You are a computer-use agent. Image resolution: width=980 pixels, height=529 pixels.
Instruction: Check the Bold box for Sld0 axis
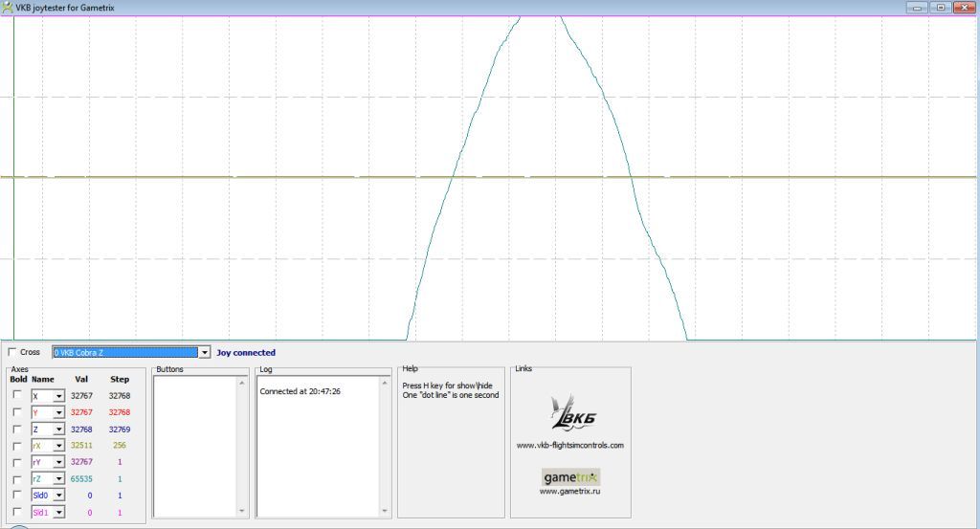pyautogui.click(x=16, y=495)
